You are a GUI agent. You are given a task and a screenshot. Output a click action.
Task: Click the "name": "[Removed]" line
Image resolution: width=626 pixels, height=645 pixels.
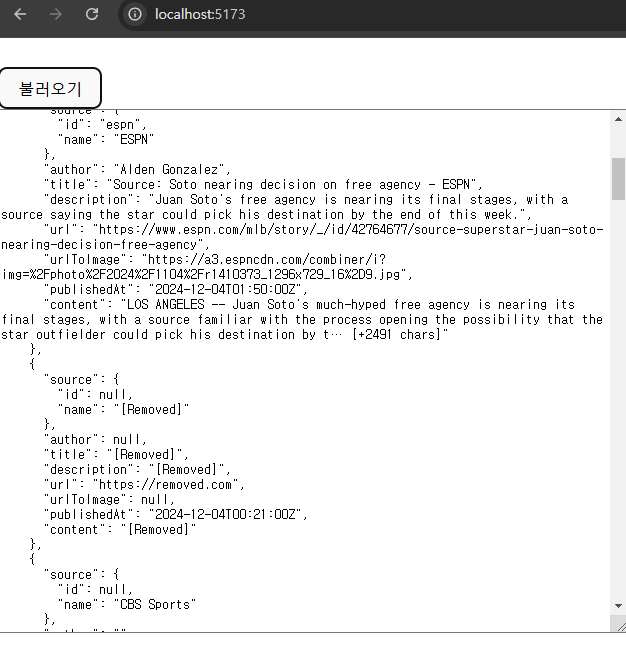(x=123, y=410)
